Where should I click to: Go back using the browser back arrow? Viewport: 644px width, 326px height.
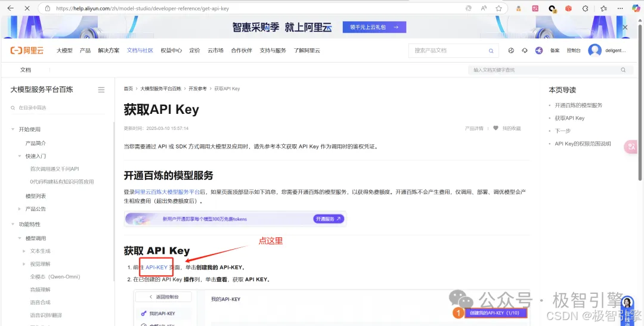coord(10,8)
